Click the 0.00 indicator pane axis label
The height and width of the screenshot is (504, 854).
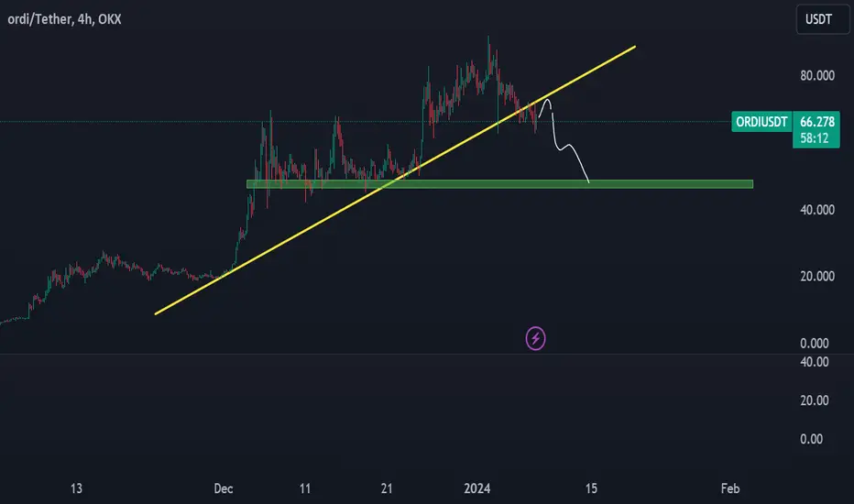(x=811, y=439)
